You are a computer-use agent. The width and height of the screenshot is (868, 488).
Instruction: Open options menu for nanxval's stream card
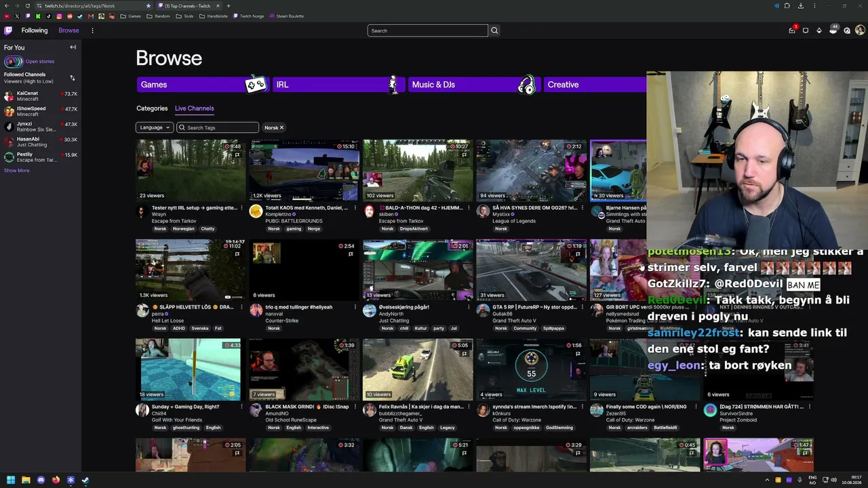pos(355,307)
